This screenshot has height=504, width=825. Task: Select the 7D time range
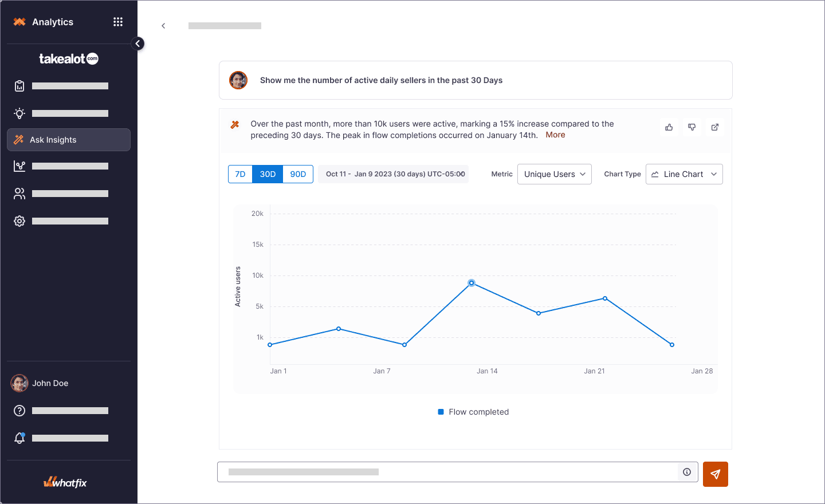[x=240, y=174]
